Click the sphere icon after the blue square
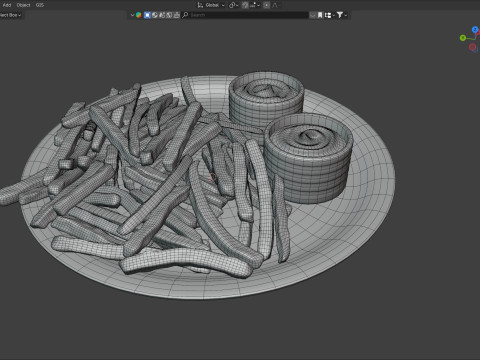480x360 pixels. click(x=155, y=15)
